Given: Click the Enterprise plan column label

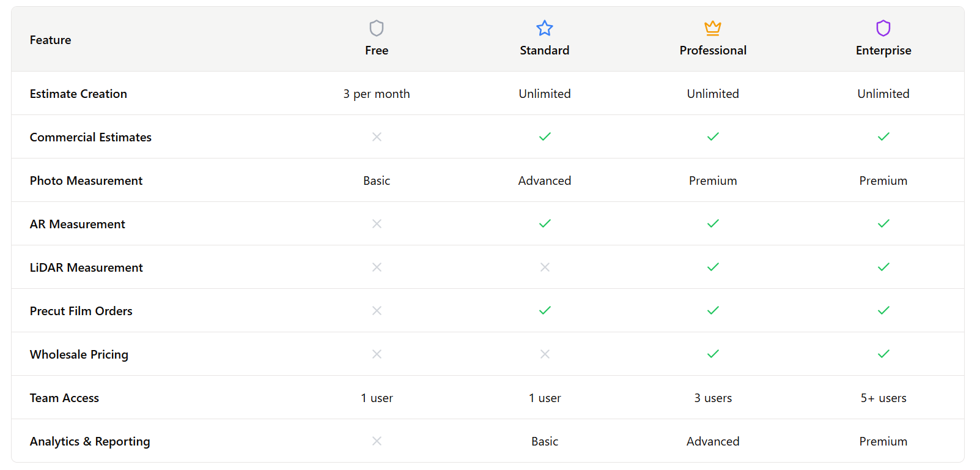Looking at the screenshot, I should point(883,50).
